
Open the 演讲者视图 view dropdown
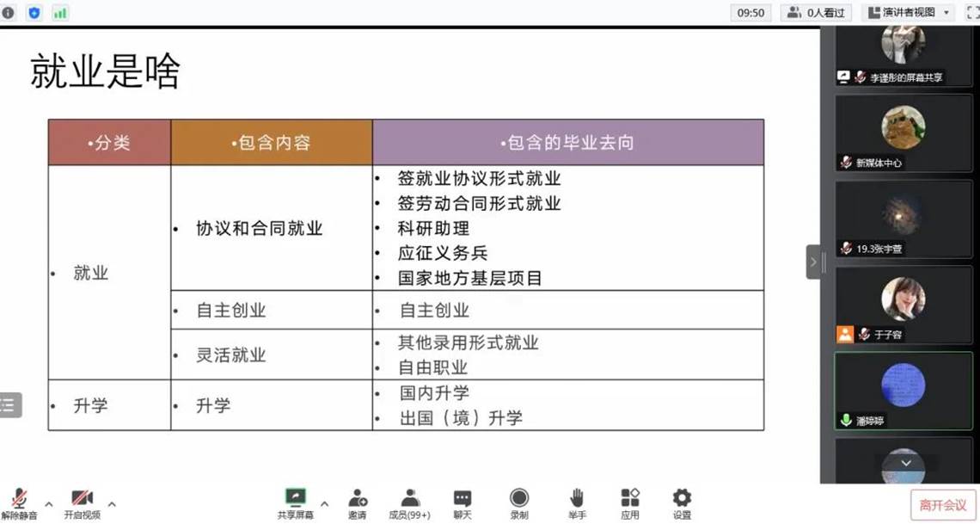point(909,13)
